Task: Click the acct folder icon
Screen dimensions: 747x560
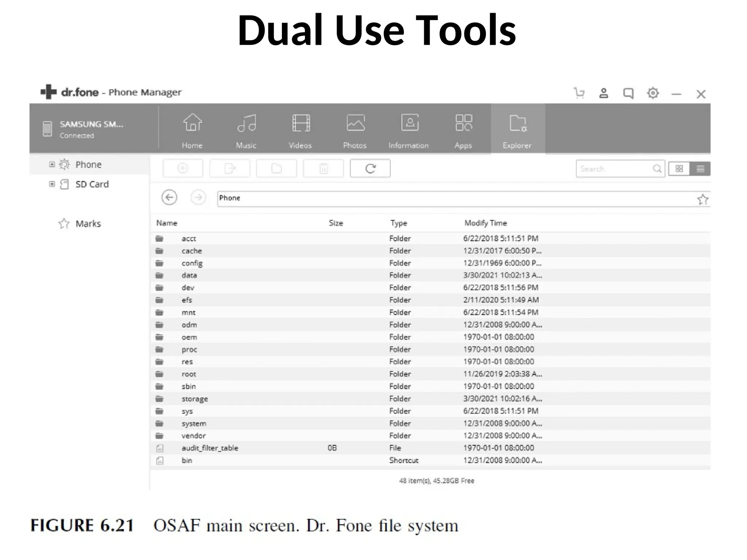Action: coord(159,239)
